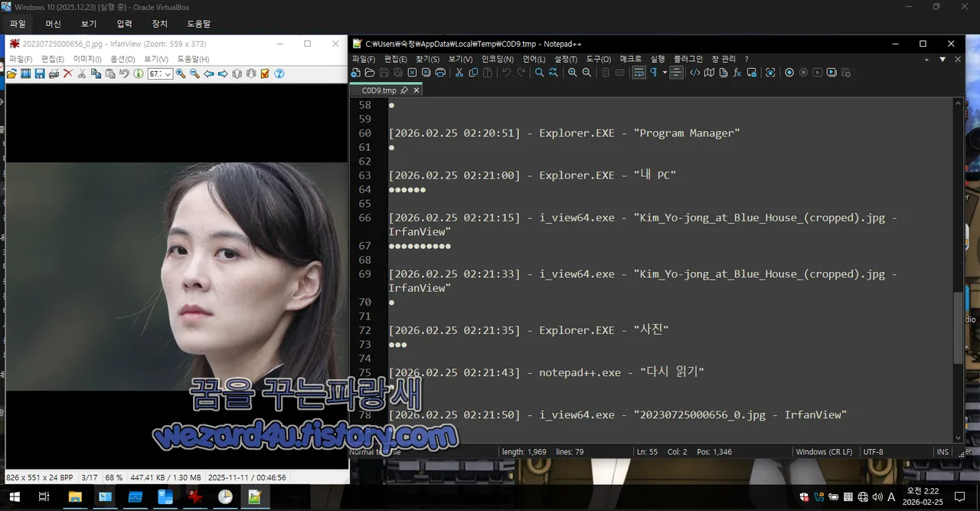Open Notepad++ 플러그인 menu

click(x=688, y=59)
